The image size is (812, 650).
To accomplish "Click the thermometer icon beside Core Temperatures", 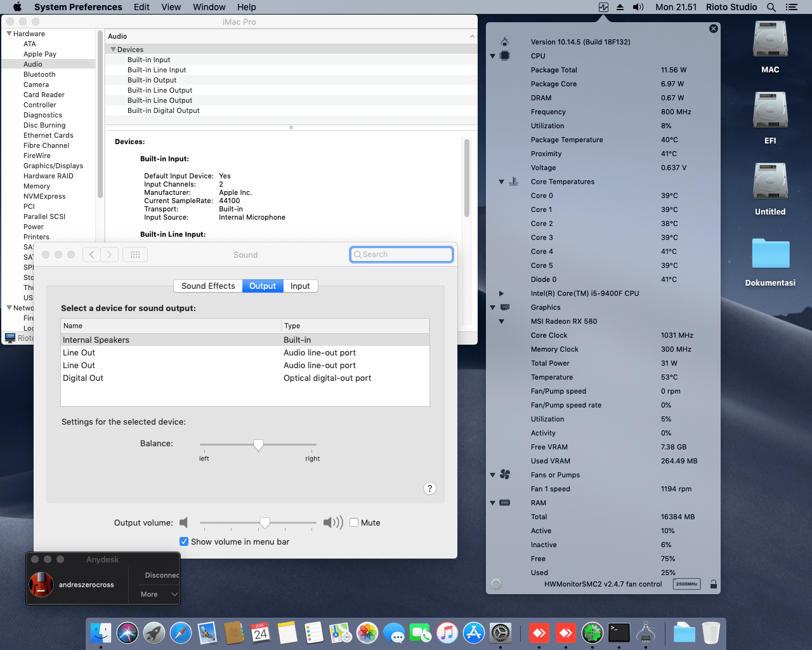I will coord(514,182).
